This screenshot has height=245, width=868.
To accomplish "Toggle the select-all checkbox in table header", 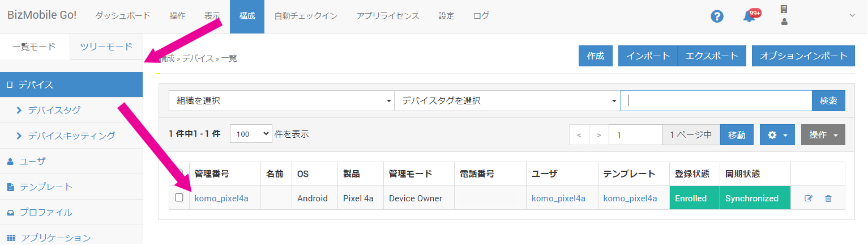I will click(179, 173).
